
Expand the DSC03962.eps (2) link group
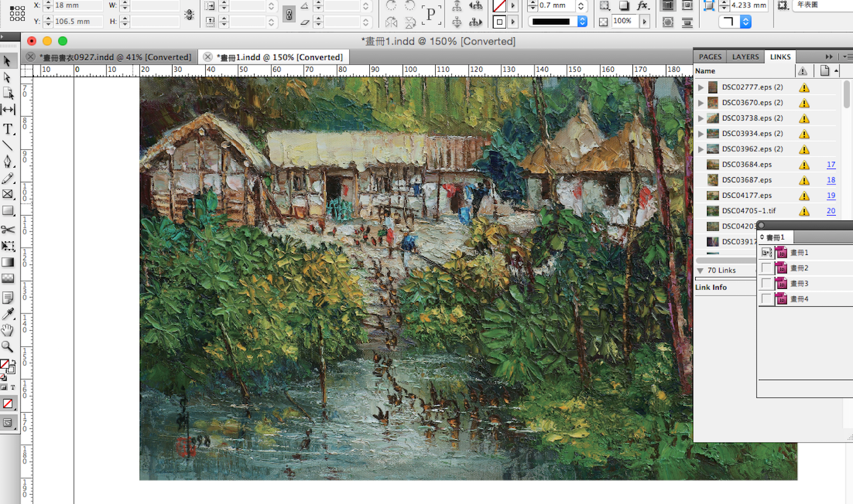point(700,149)
